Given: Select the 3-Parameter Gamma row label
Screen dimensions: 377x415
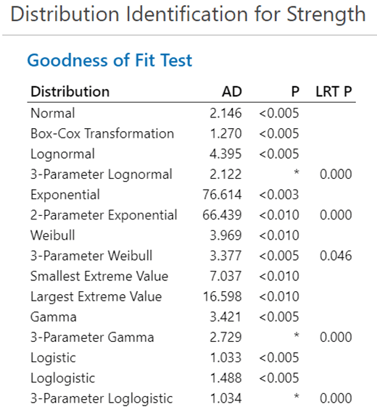Looking at the screenshot, I should click(92, 337).
